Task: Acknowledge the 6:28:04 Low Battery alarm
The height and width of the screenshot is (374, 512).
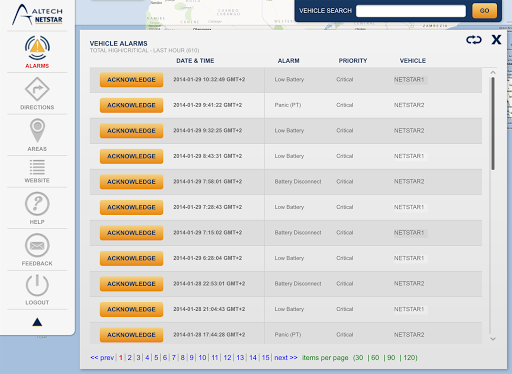Action: click(131, 258)
